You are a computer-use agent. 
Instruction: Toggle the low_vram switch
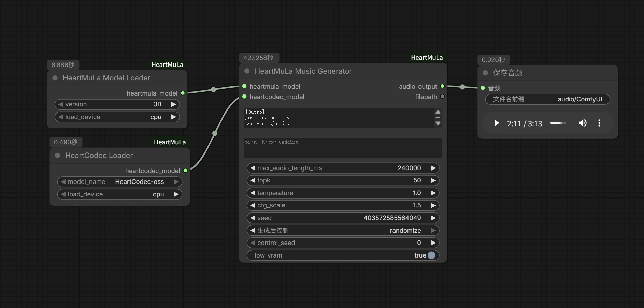(431, 255)
